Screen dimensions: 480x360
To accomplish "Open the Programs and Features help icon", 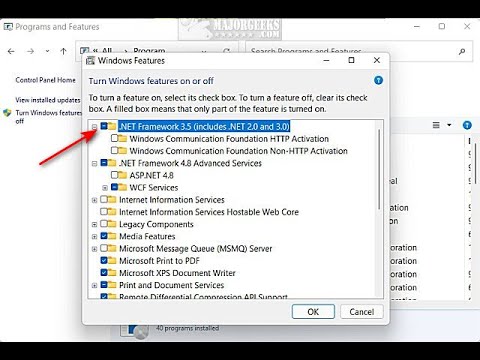I will [x=467, y=125].
